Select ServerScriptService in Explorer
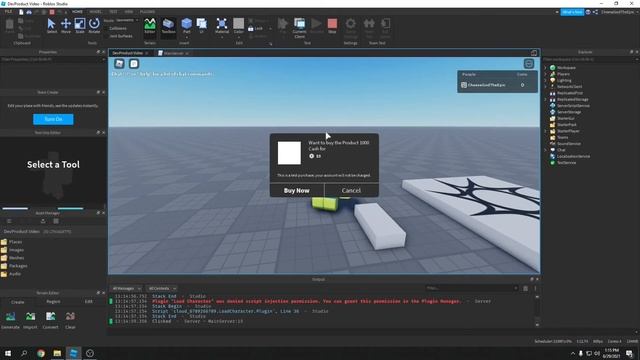The width and height of the screenshot is (640, 360). click(573, 106)
